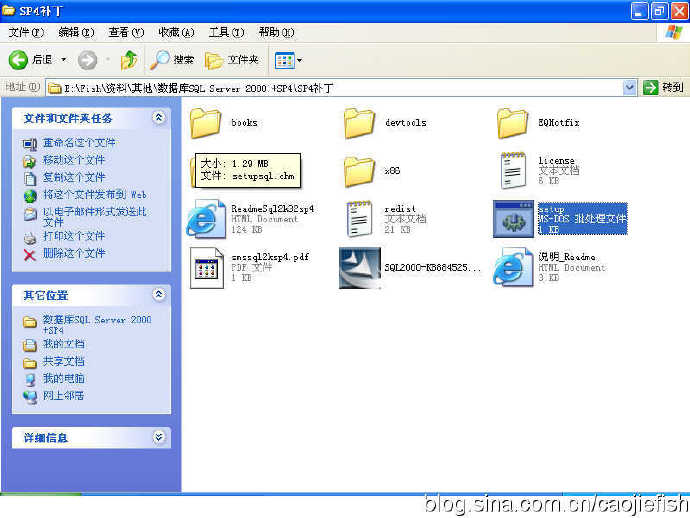Select the smssql2ksp4.pdf file icon
690x518 pixels.
206,268
